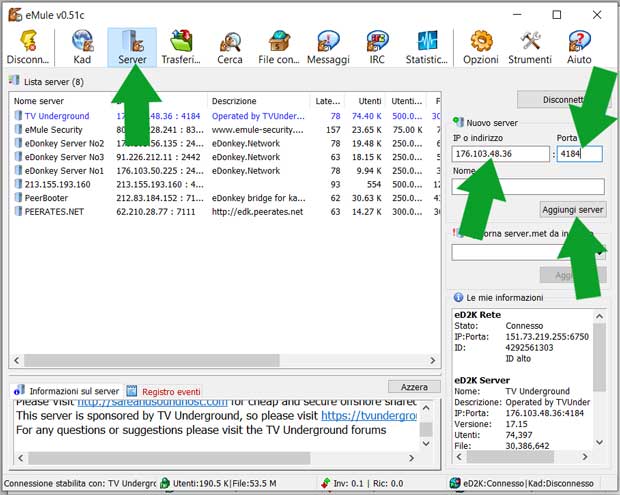Click the eDonkey bridge description of PeerBooter

pos(259,198)
